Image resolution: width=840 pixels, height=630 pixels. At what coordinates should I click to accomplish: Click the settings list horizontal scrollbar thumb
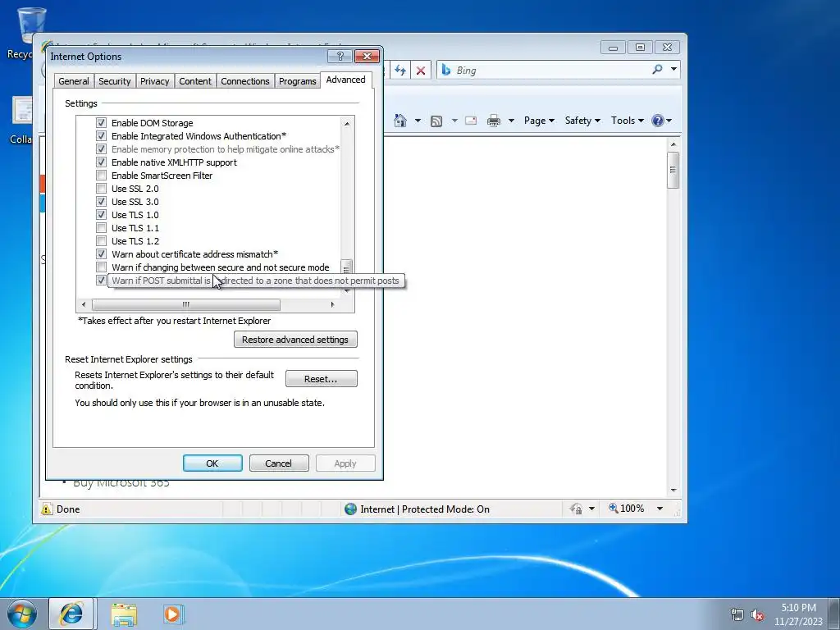186,304
